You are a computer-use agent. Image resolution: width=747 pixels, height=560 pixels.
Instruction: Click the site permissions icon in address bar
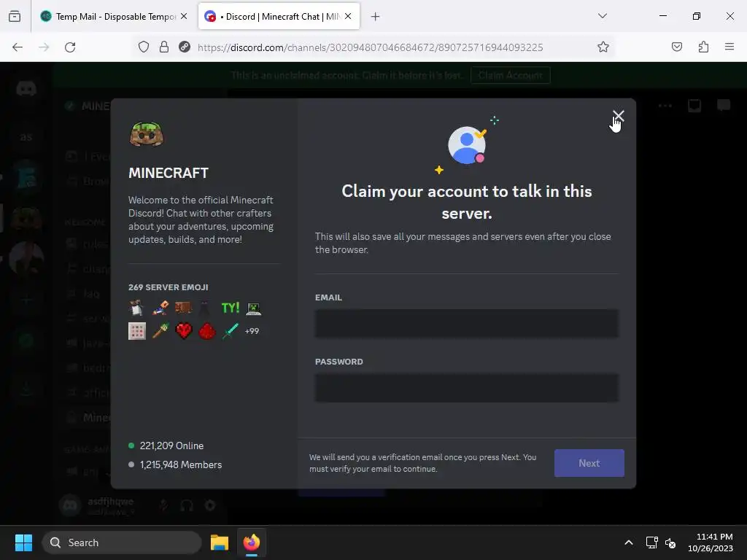[185, 47]
